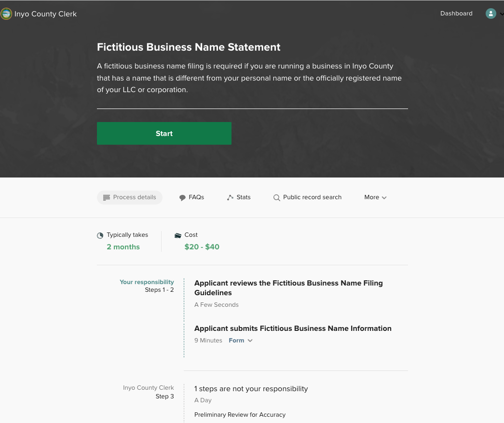
Task: Open the Dashboard link
Action: pos(456,13)
